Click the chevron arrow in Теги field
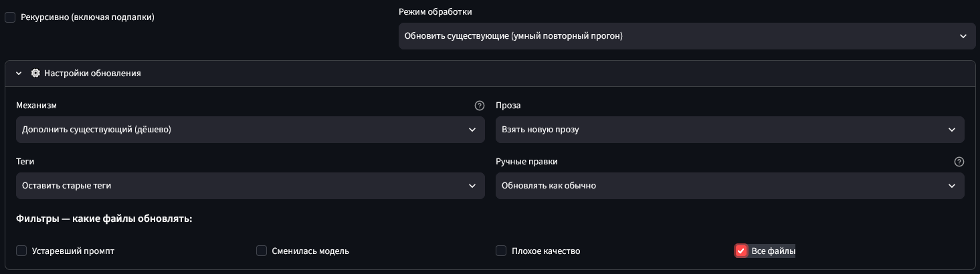The height and width of the screenshot is (274, 980). coord(472,186)
